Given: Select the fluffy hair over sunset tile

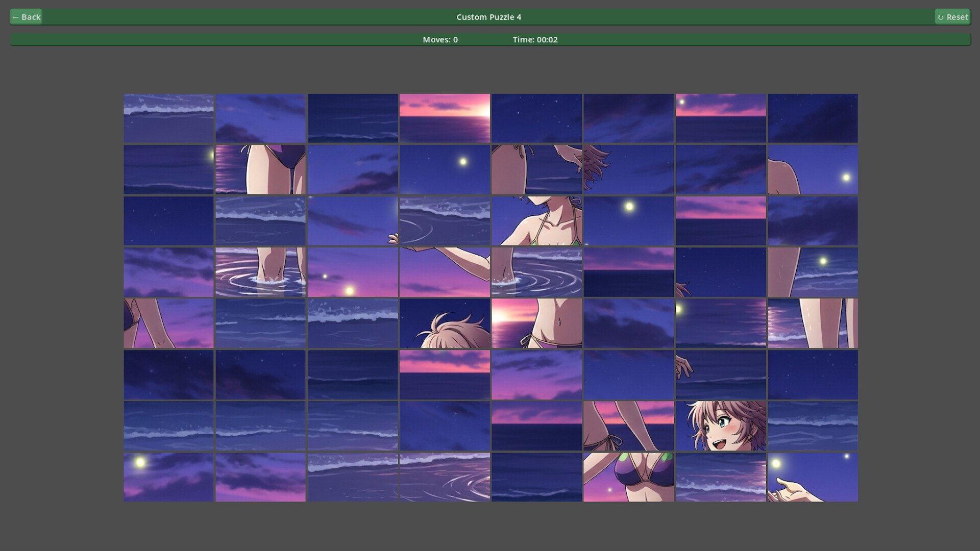Looking at the screenshot, I should coord(444,323).
